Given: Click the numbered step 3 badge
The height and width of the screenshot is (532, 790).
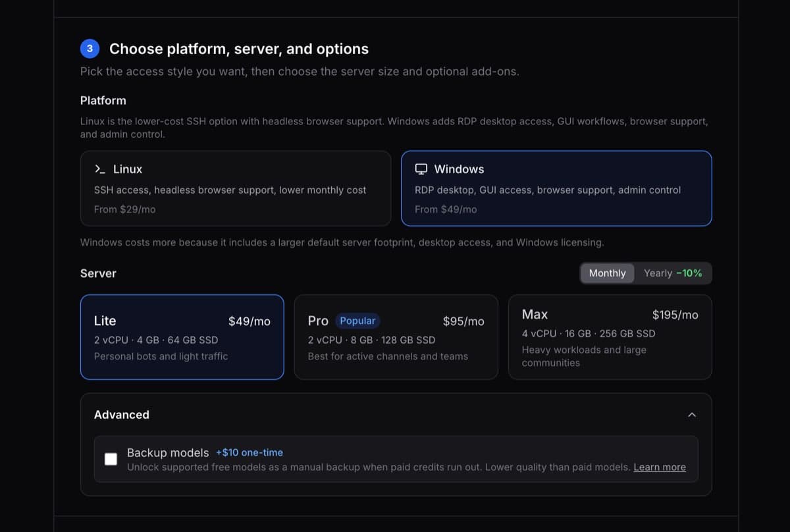Looking at the screenshot, I should [90, 48].
